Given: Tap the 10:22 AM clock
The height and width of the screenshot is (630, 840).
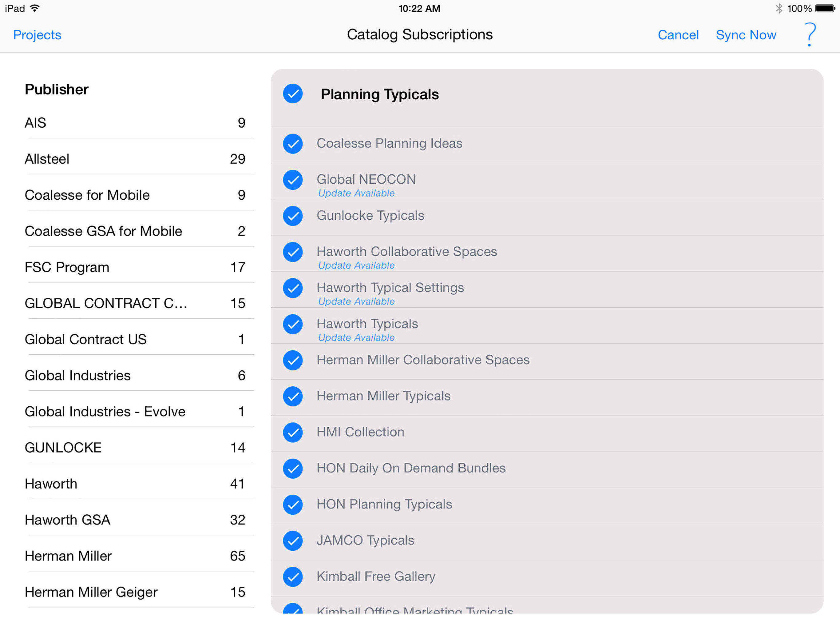Looking at the screenshot, I should tap(419, 8).
